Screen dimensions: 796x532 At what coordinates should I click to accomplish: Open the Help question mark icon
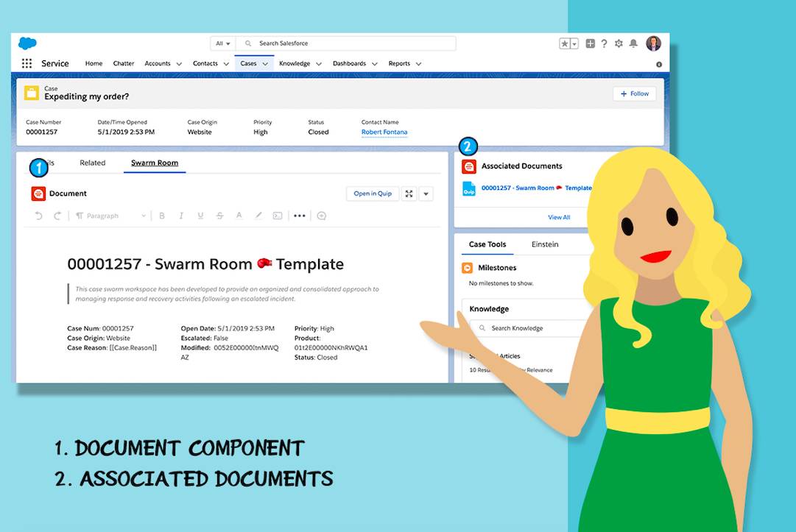click(x=604, y=43)
